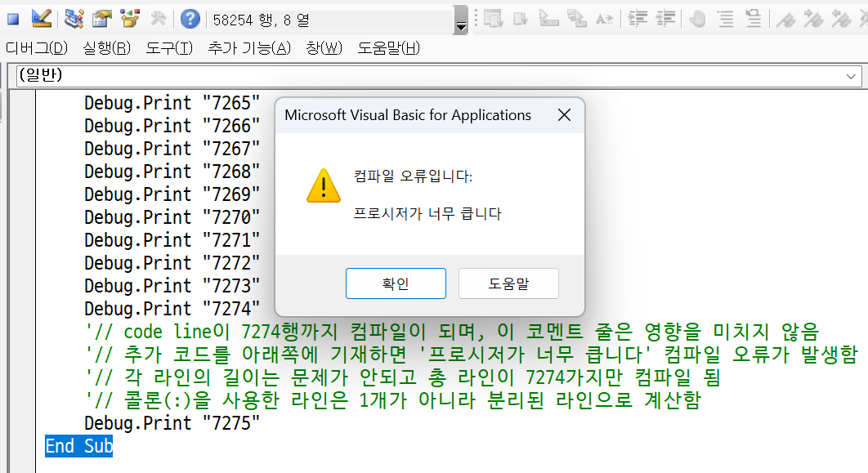The width and height of the screenshot is (868, 473).
Task: Click the Toggle Breakpoint hand icon
Action: point(697,20)
